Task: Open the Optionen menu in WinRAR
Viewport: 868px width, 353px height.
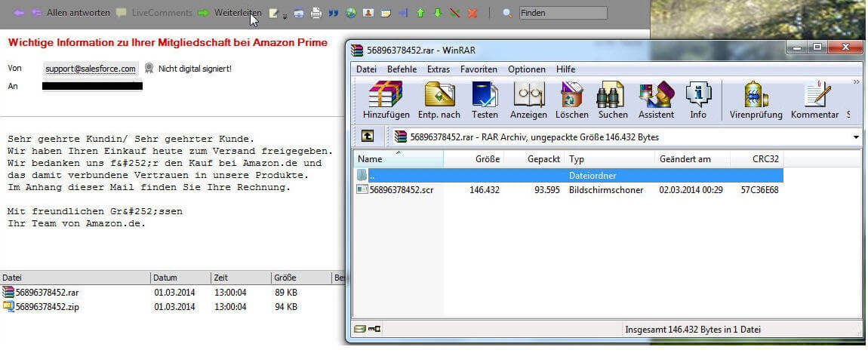Action: (x=526, y=69)
